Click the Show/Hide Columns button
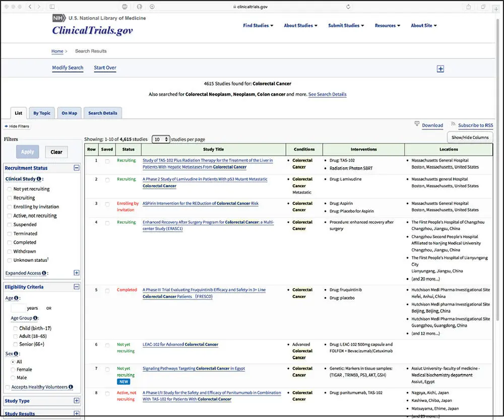Image resolution: width=504 pixels, height=420 pixels. coord(470,137)
